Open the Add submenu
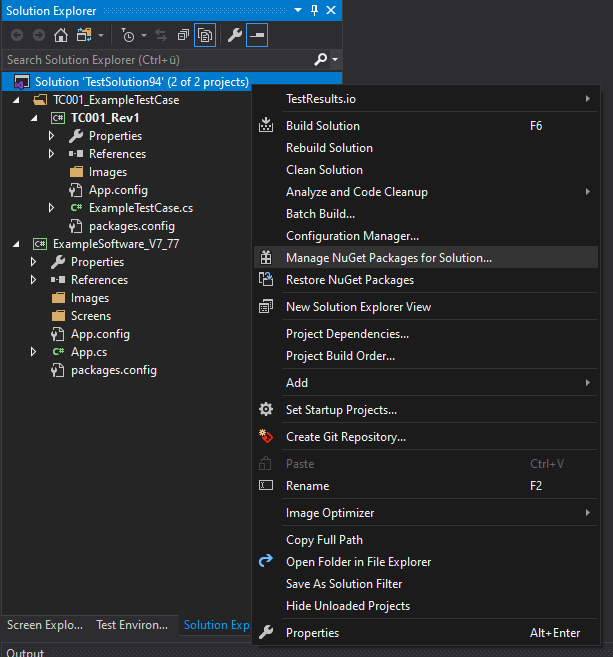 (426, 383)
